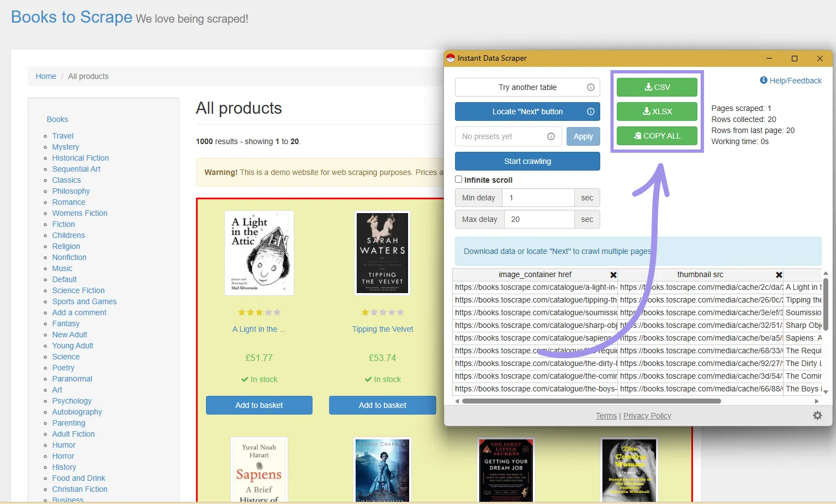Start crawling with the scraper

[527, 161]
